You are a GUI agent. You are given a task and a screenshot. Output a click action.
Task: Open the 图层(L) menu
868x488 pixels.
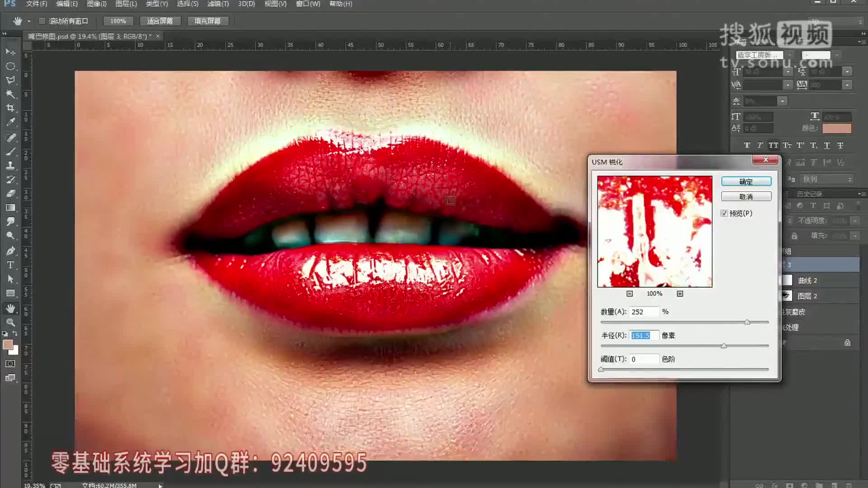pyautogui.click(x=126, y=4)
